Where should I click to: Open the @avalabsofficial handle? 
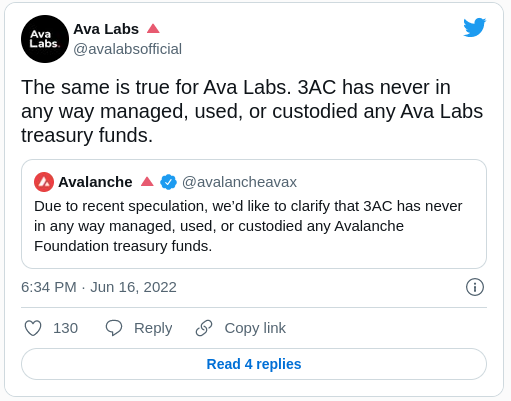click(x=128, y=49)
